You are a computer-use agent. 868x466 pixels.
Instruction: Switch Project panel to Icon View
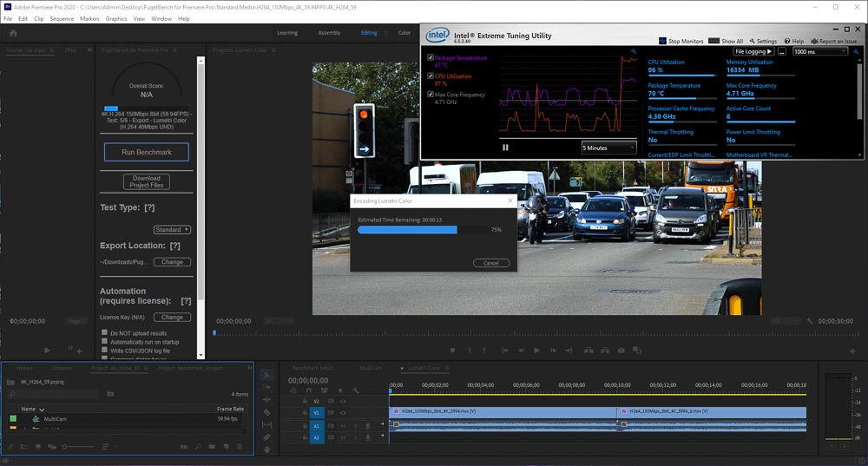(37, 447)
